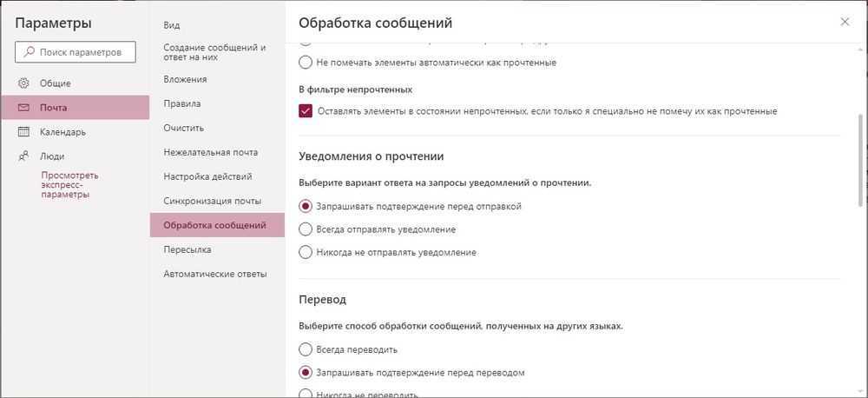Open the Пересылка settings page
The height and width of the screenshot is (398, 868).
click(187, 249)
